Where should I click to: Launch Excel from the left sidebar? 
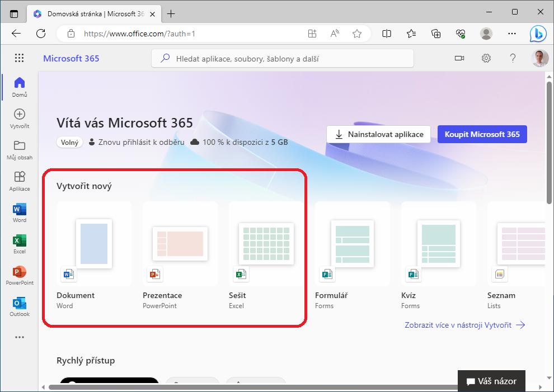click(20, 244)
